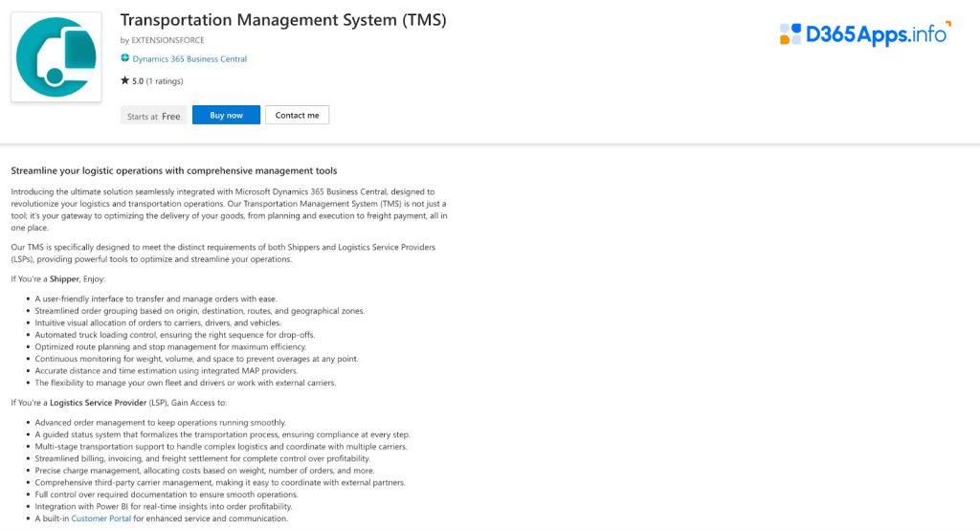Viewport: 980px width, 530px height.
Task: Click the Automated truck loading control bullet
Action: click(x=175, y=335)
